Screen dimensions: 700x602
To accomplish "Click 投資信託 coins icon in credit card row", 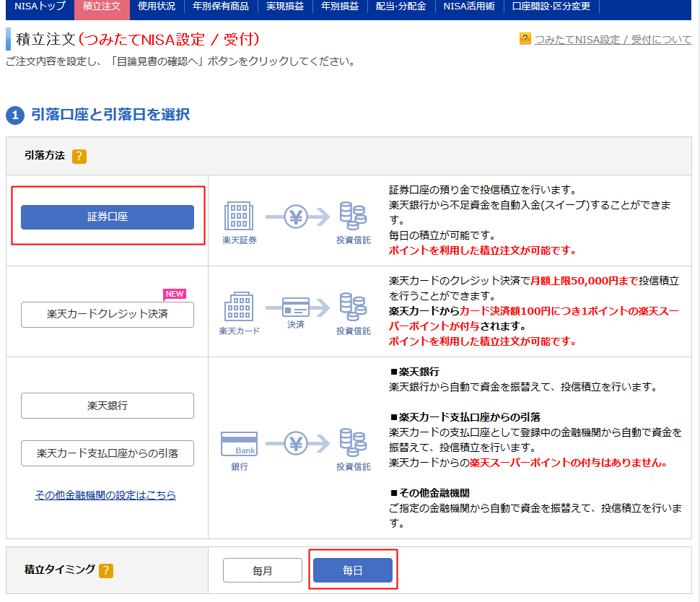I will point(353,307).
